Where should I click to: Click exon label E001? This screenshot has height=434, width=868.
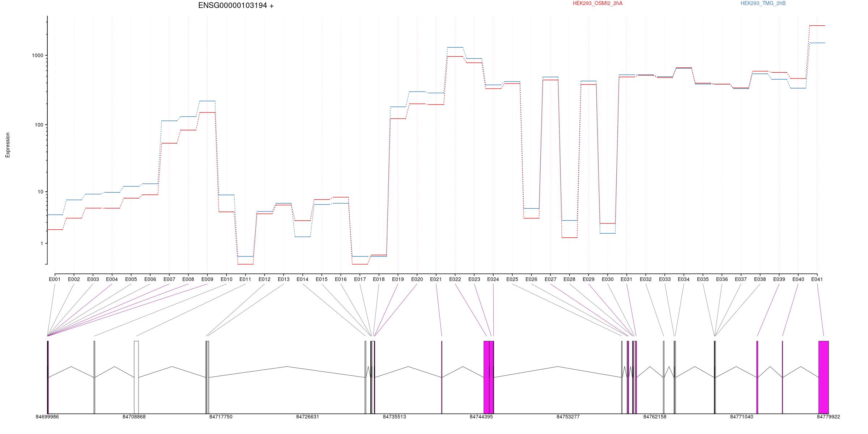pyautogui.click(x=55, y=279)
